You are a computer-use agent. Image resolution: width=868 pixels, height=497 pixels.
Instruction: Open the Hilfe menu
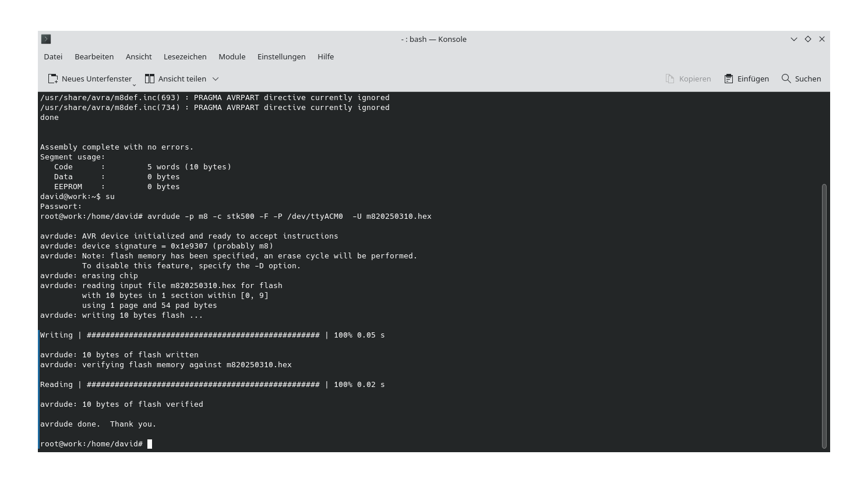pos(326,56)
